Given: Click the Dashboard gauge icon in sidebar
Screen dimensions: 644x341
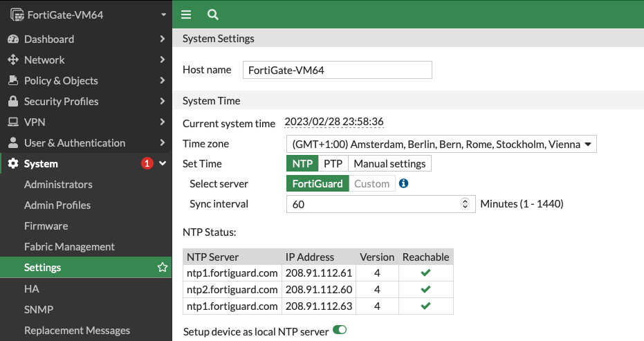Looking at the screenshot, I should pyautogui.click(x=12, y=39).
